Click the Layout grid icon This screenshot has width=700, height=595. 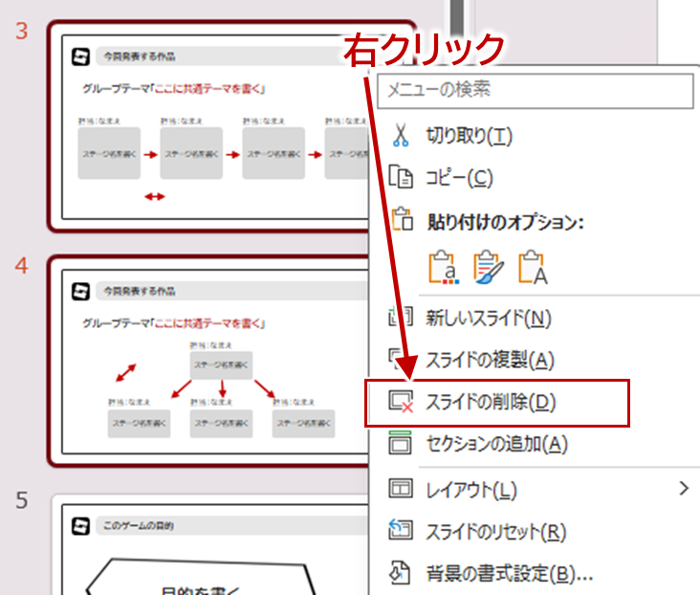point(401,488)
